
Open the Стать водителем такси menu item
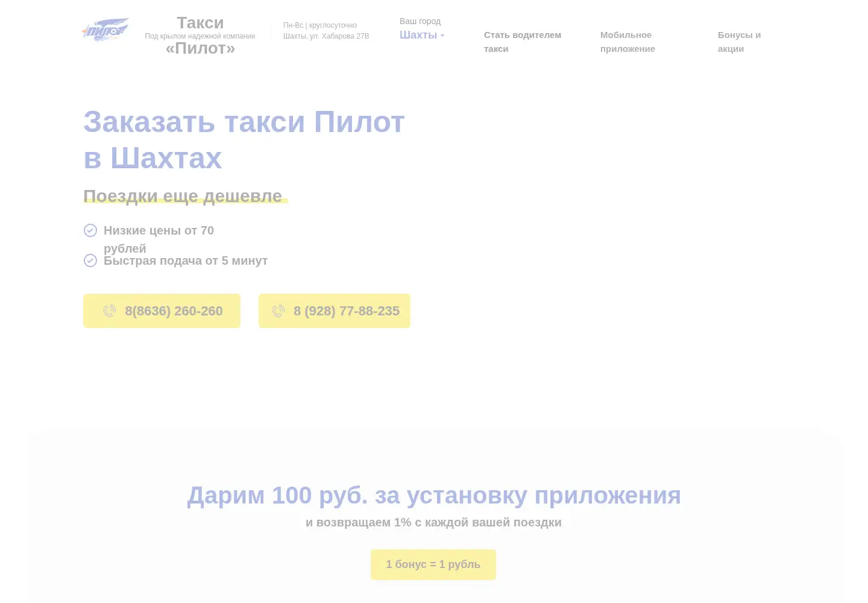pos(523,42)
